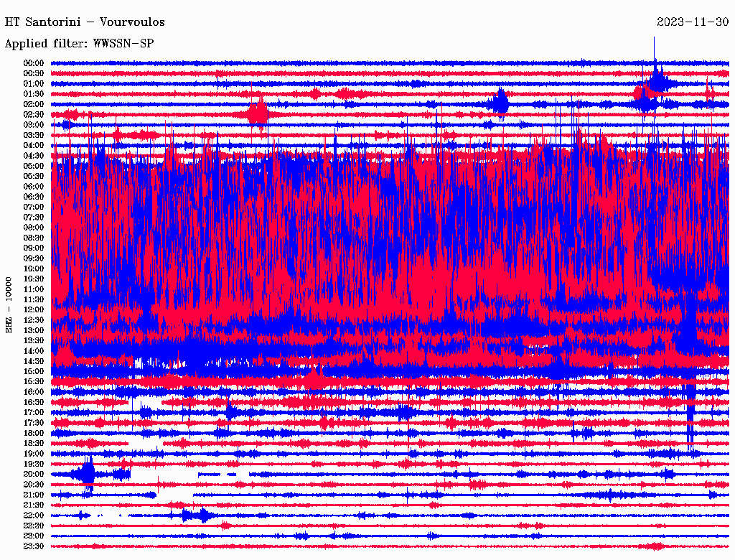Screen dimensions: 735x560
Task: Click the 22:00 time label
Action: pyautogui.click(x=34, y=515)
